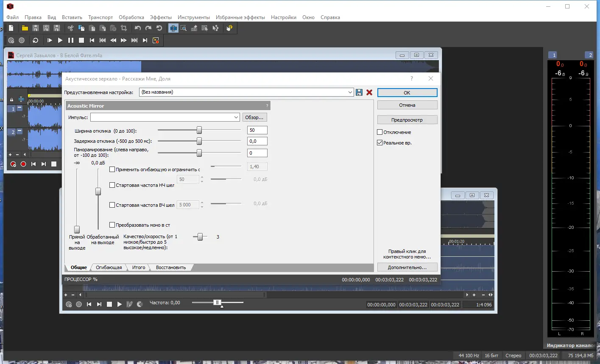Open the Инструменты menu

(x=194, y=17)
